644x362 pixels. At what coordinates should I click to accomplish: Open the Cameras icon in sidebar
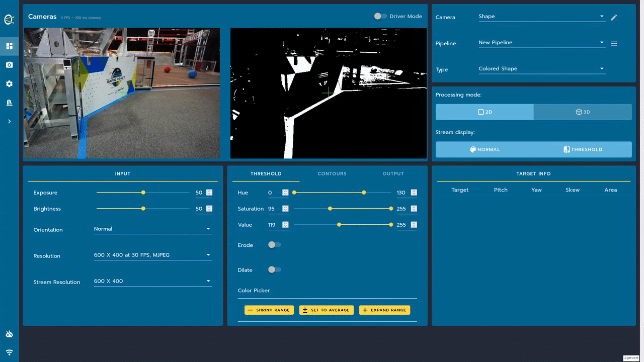click(9, 65)
